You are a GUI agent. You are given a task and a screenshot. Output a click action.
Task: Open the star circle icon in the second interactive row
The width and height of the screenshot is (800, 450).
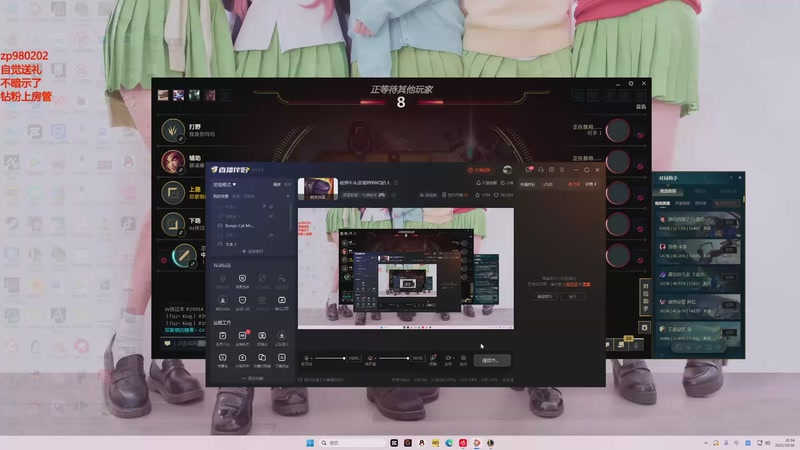point(222,301)
